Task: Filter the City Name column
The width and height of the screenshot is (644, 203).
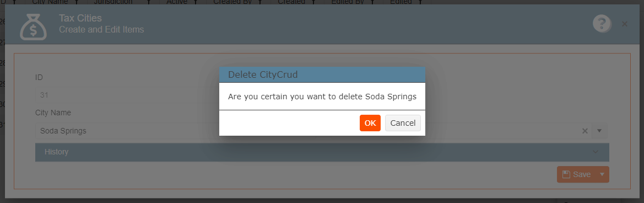Action: point(77,2)
